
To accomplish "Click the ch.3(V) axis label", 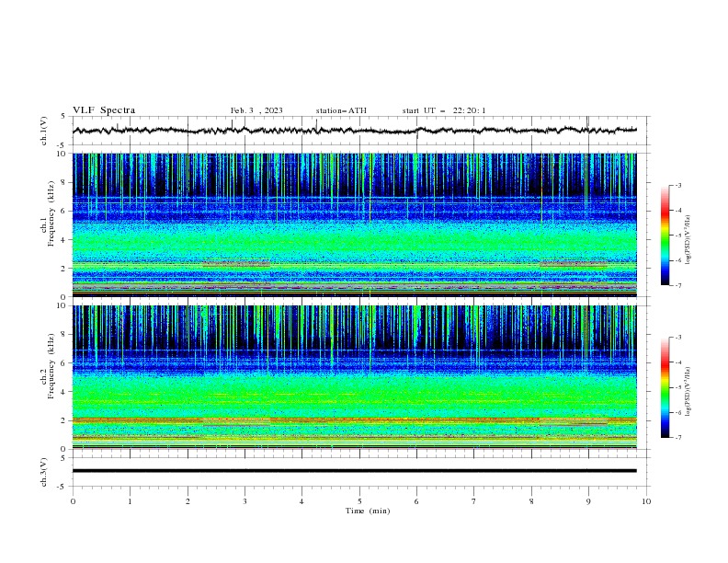I will [x=44, y=472].
